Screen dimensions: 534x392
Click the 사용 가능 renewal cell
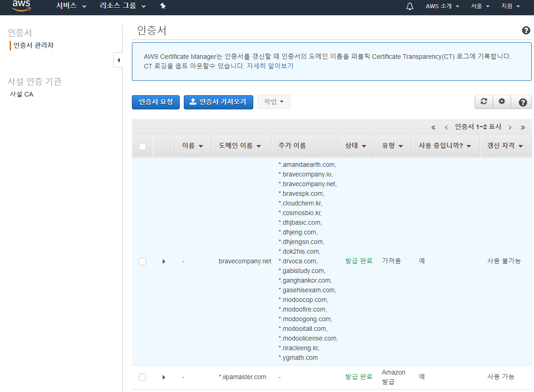pyautogui.click(x=500, y=377)
